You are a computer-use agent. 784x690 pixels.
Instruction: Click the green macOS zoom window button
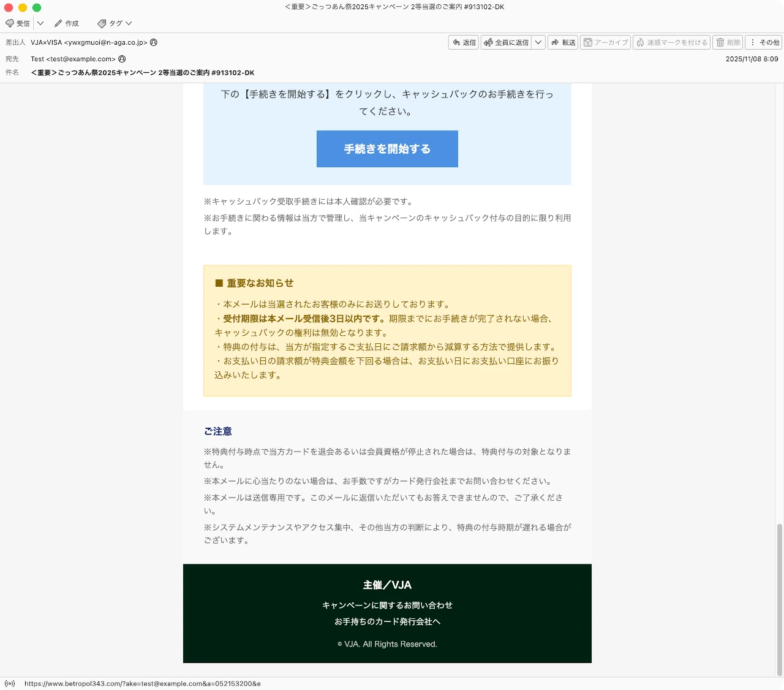click(37, 7)
